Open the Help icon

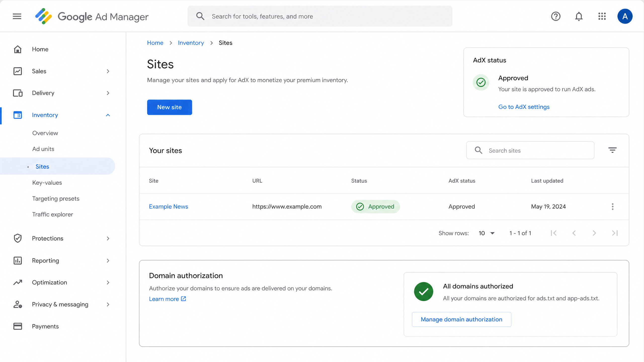coord(556,16)
